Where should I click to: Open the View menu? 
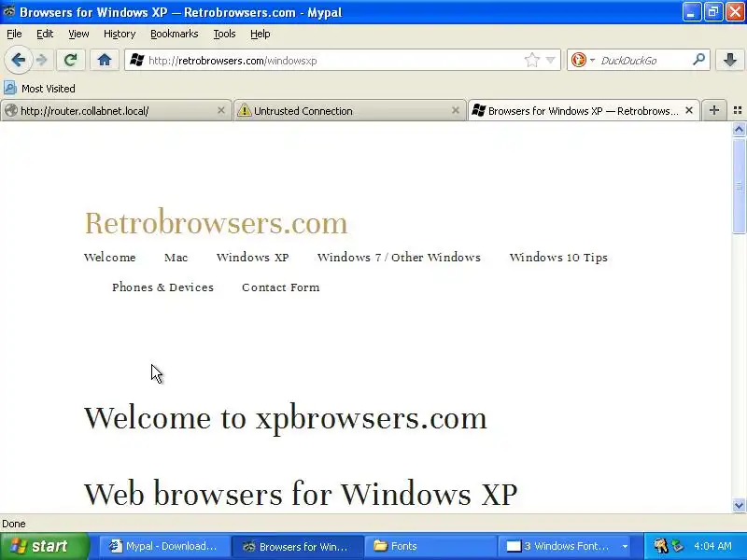click(78, 34)
